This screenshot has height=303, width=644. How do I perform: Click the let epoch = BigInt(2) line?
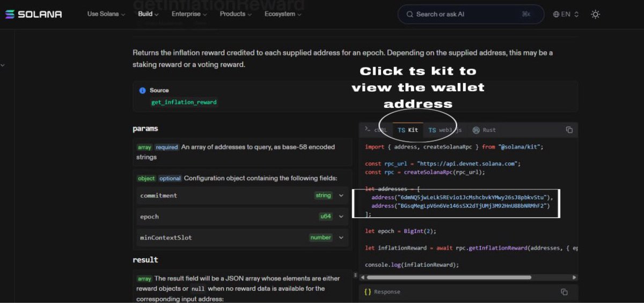coord(401,231)
